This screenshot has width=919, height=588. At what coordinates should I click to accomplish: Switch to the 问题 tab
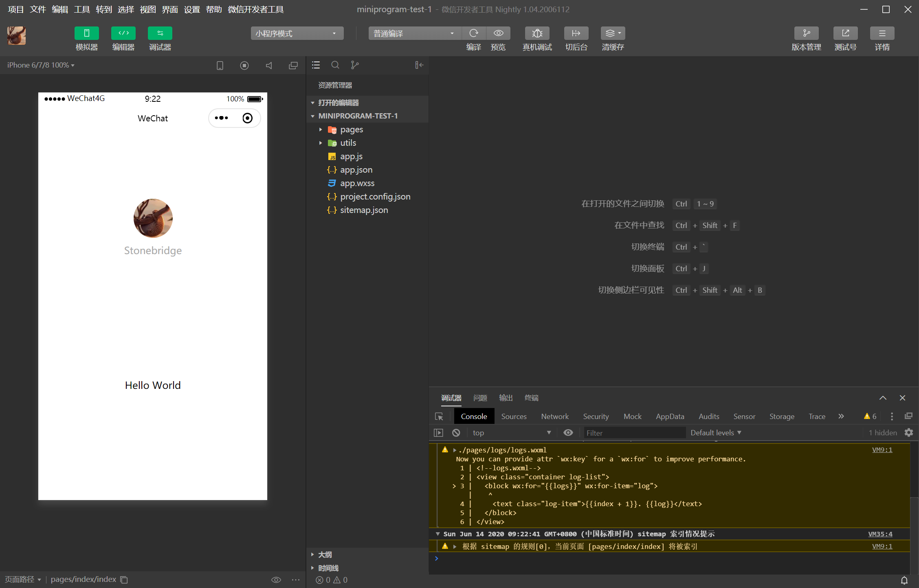click(x=480, y=398)
